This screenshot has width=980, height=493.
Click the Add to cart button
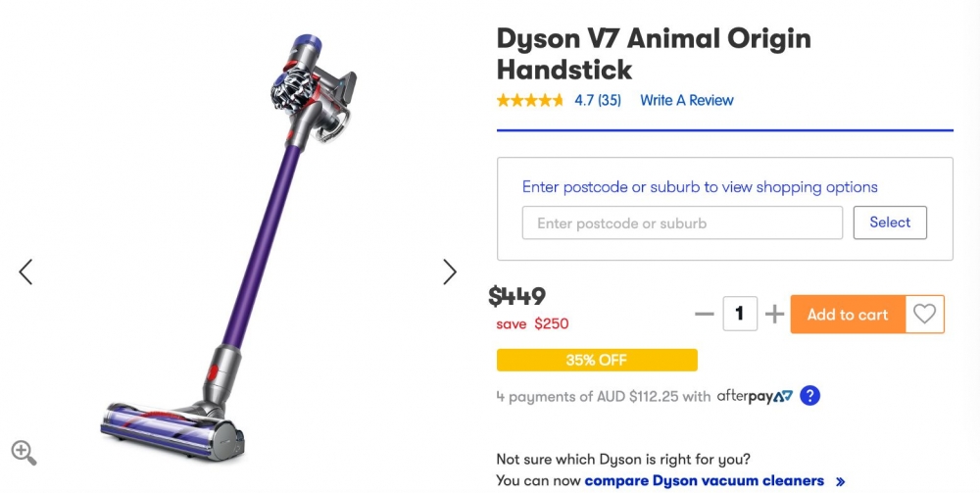847,315
